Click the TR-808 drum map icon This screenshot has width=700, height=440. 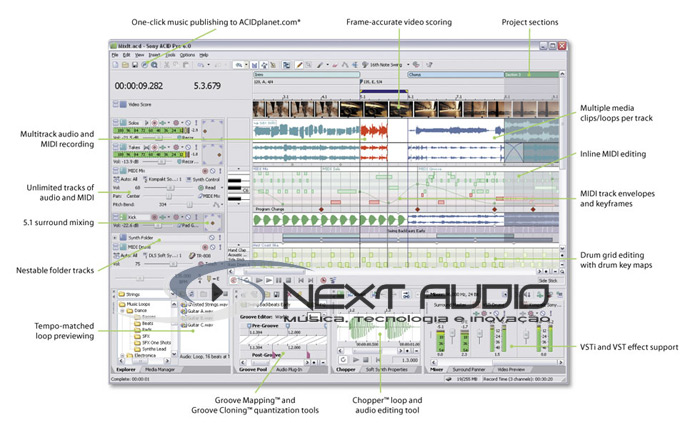click(x=192, y=256)
